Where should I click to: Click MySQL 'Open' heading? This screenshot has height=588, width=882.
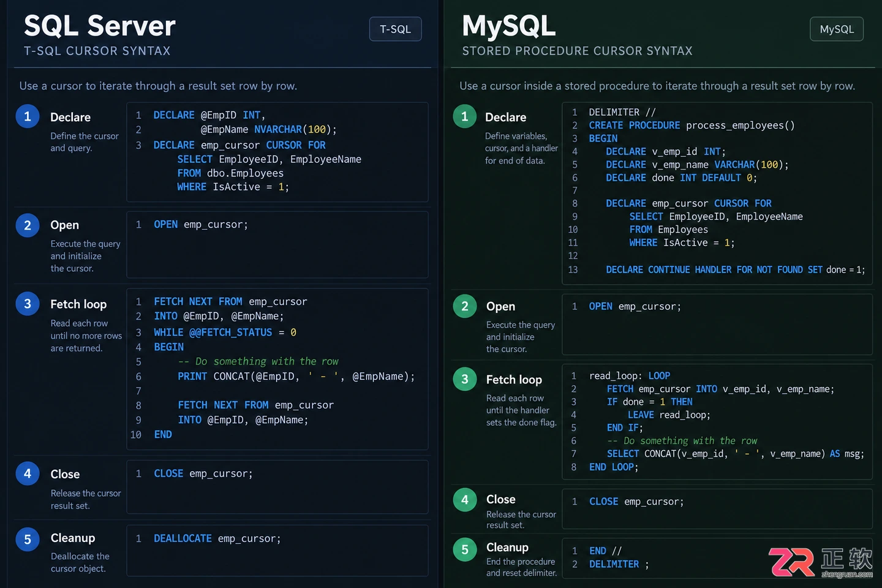(x=501, y=306)
